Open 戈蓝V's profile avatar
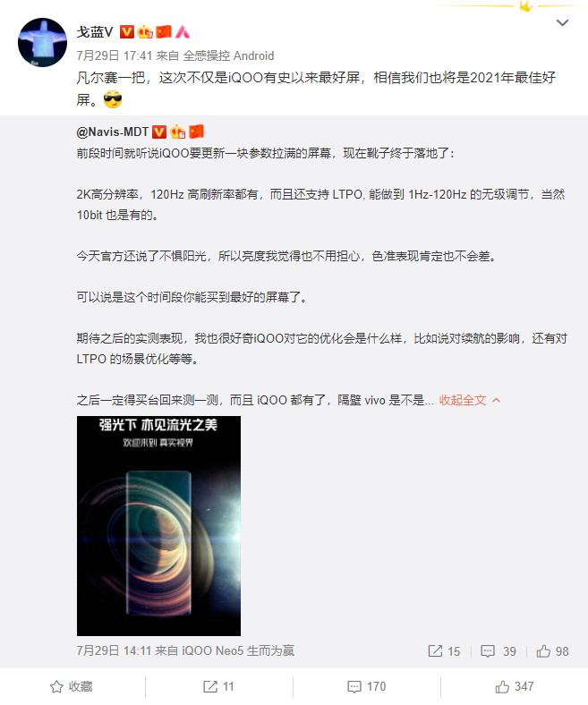 42,42
